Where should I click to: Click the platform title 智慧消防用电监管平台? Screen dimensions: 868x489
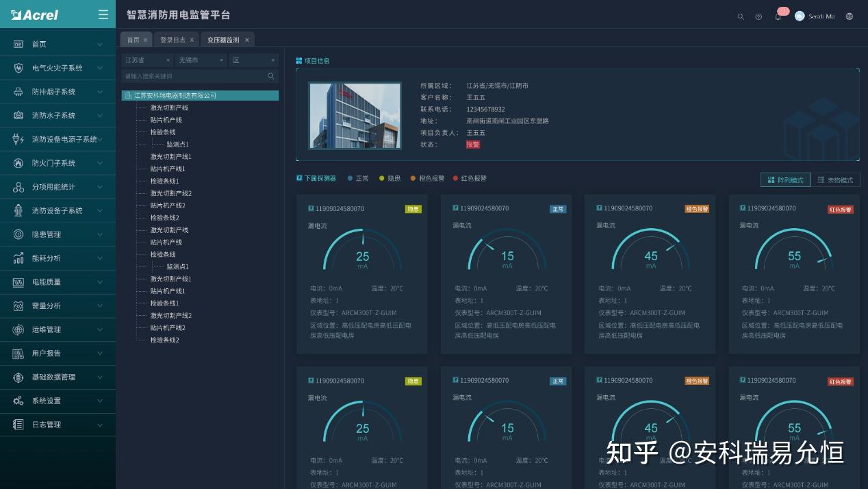click(179, 15)
